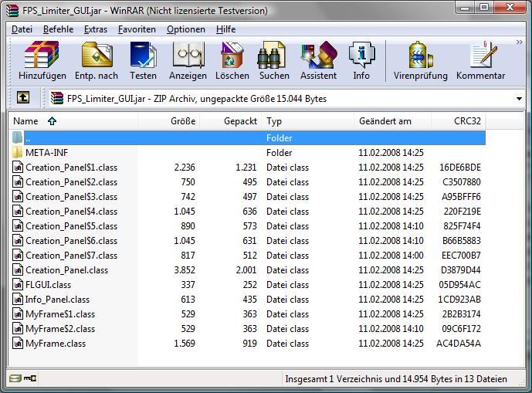Open the Suchen binoculars tool

coord(274,61)
